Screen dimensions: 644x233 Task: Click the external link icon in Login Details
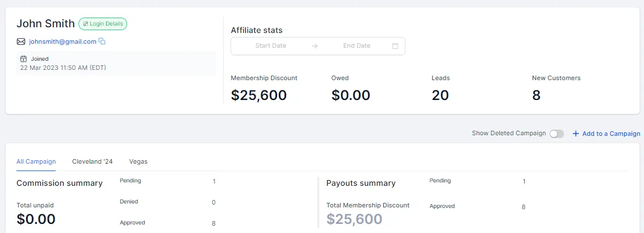click(x=85, y=24)
